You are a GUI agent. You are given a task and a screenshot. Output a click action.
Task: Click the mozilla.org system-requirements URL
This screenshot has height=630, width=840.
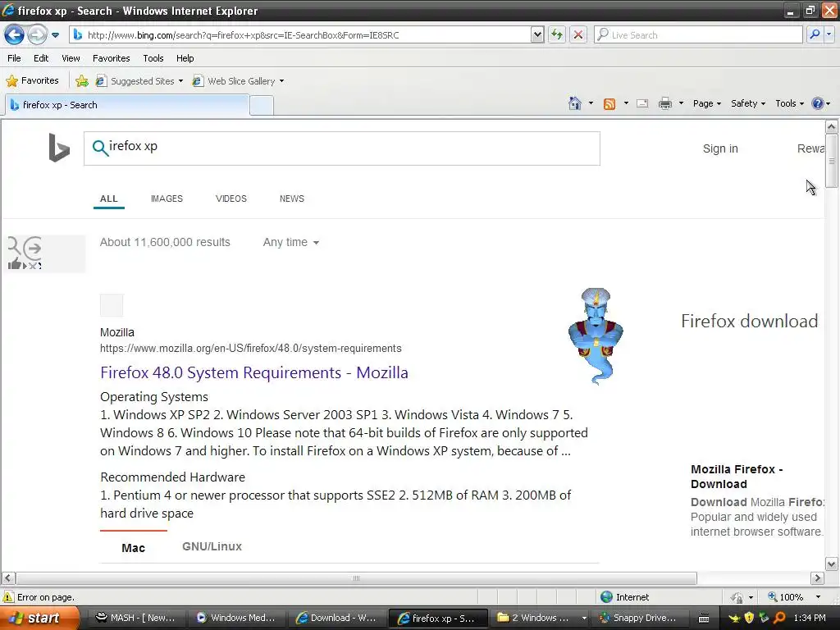pyautogui.click(x=251, y=348)
